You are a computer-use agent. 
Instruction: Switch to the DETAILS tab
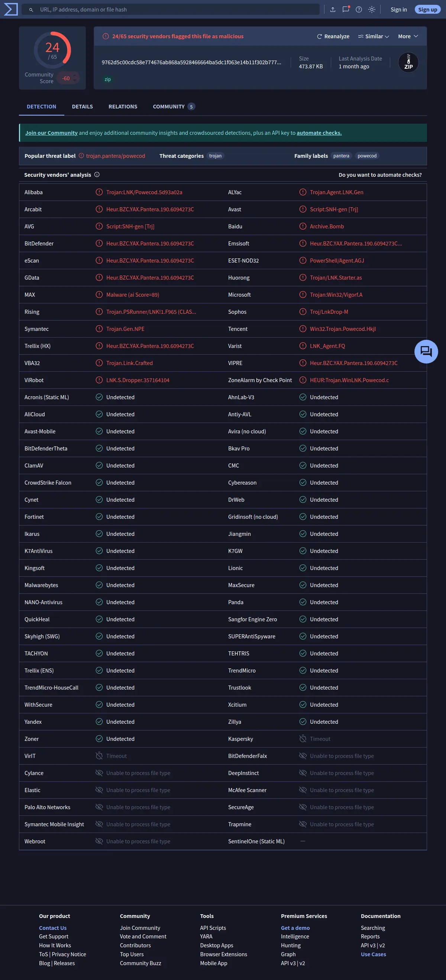click(x=82, y=107)
